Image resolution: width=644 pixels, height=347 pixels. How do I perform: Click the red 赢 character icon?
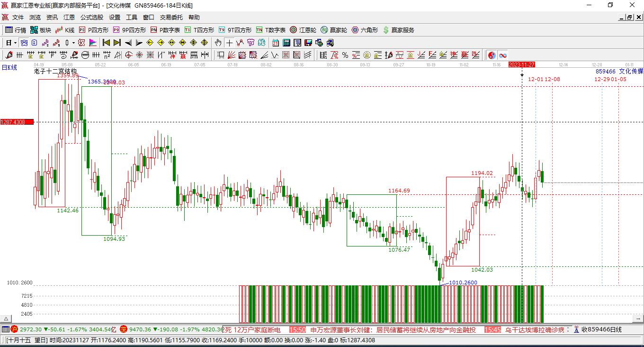(183, 55)
